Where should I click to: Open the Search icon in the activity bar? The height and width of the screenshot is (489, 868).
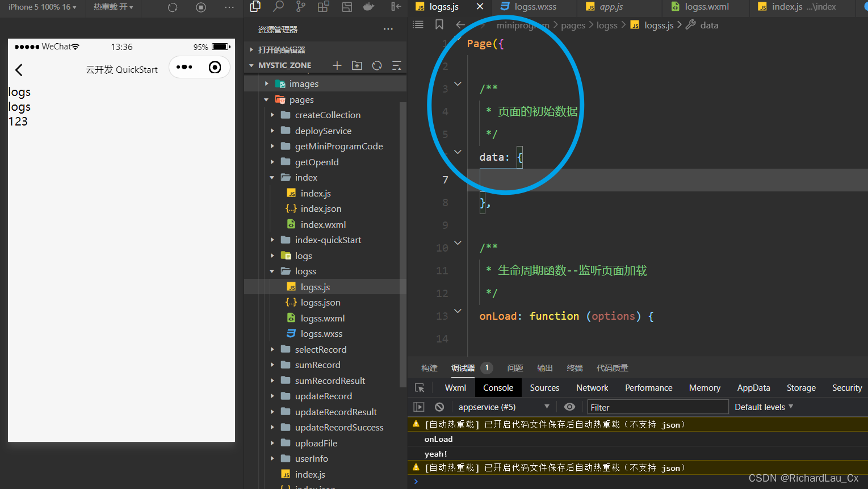[278, 7]
